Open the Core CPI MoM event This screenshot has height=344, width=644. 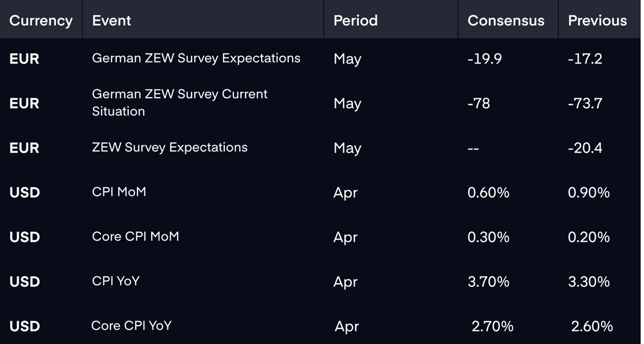point(135,236)
